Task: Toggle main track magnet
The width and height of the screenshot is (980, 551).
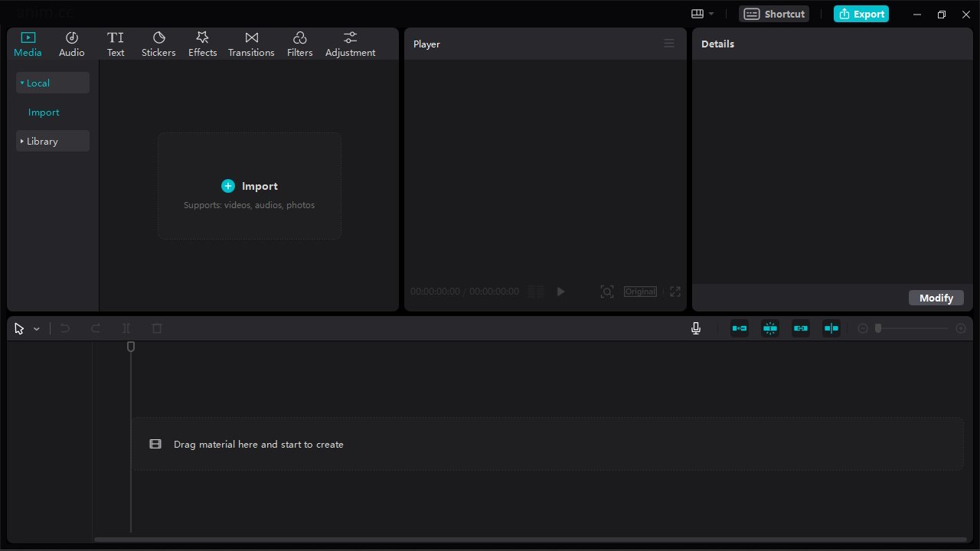Action: click(x=740, y=328)
